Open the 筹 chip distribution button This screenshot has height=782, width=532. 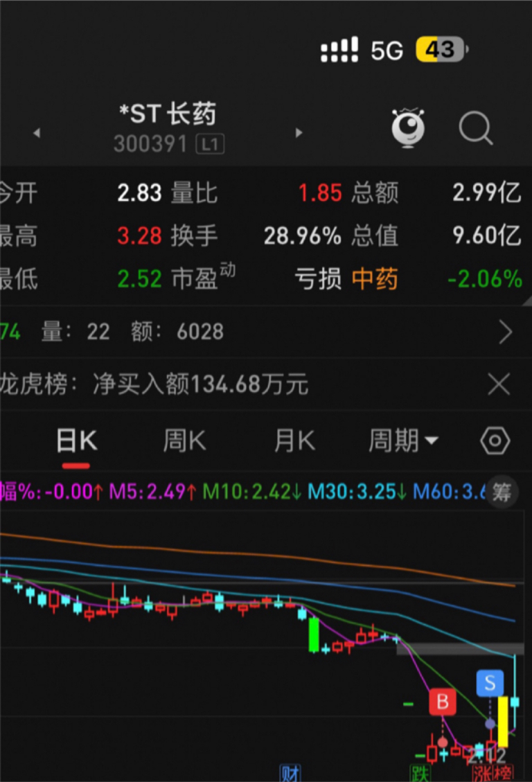(502, 492)
